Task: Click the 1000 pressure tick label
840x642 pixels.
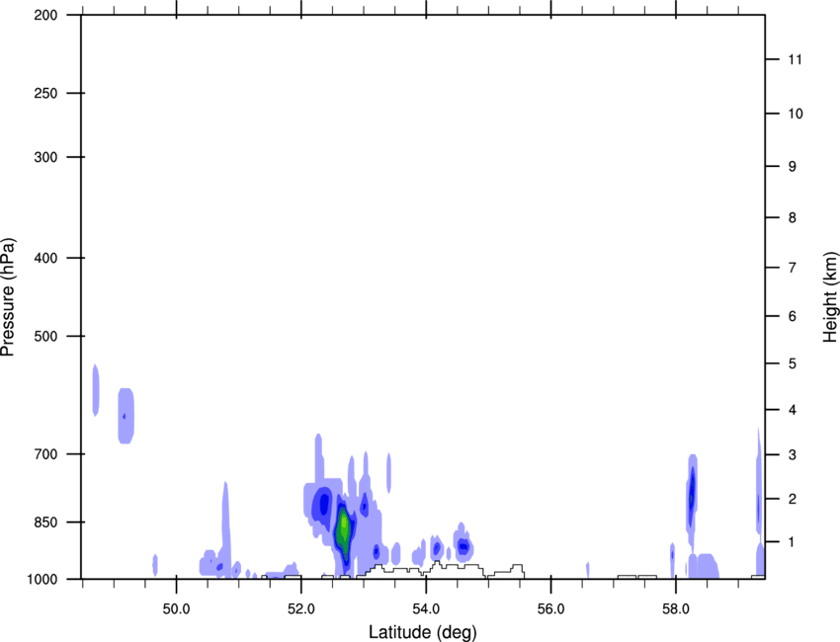Action: pyautogui.click(x=42, y=579)
